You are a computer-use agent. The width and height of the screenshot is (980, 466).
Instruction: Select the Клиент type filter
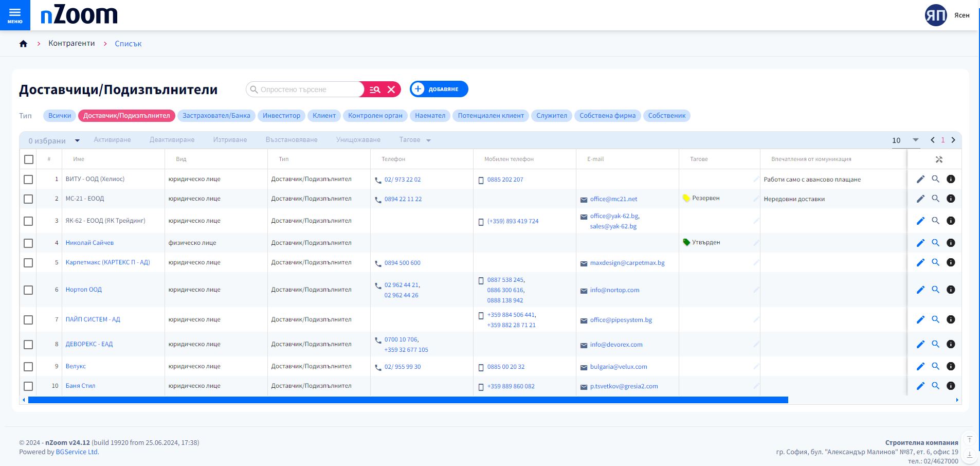(x=324, y=116)
